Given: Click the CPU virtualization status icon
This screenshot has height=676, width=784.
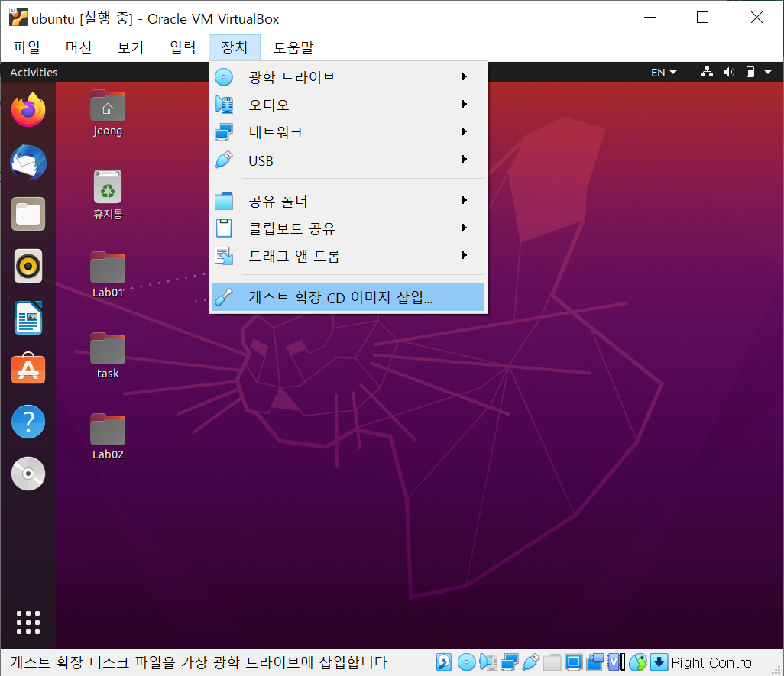Looking at the screenshot, I should (x=616, y=662).
